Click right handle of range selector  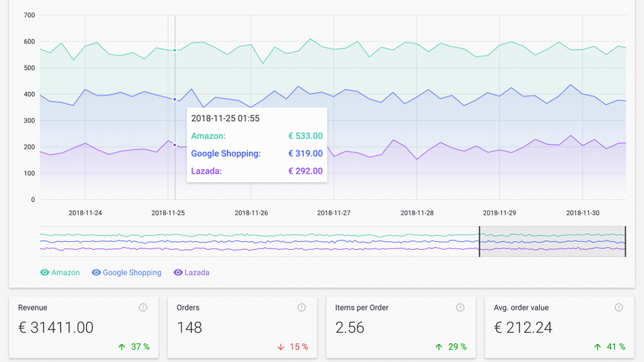[625, 242]
